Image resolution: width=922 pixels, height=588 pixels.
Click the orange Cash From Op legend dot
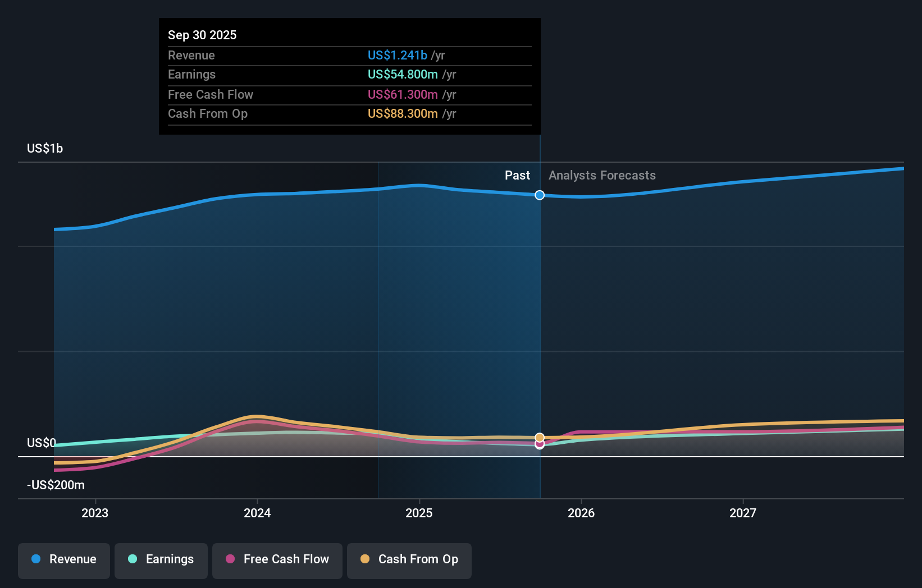pos(366,559)
